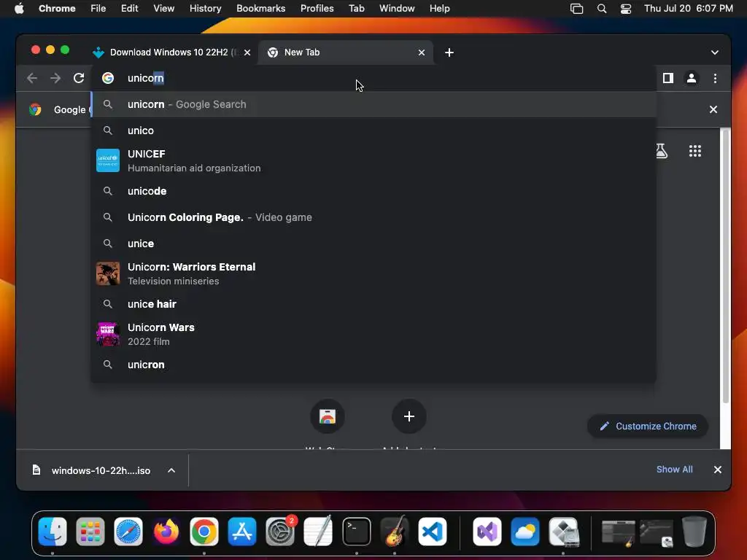
Task: Open App Store from the Dock
Action: click(x=242, y=531)
